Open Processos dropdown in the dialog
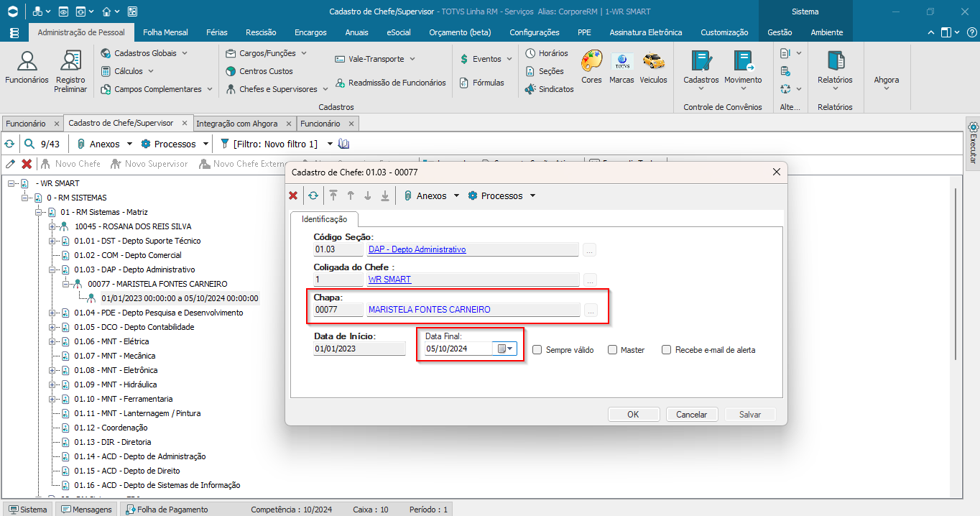 tap(532, 195)
